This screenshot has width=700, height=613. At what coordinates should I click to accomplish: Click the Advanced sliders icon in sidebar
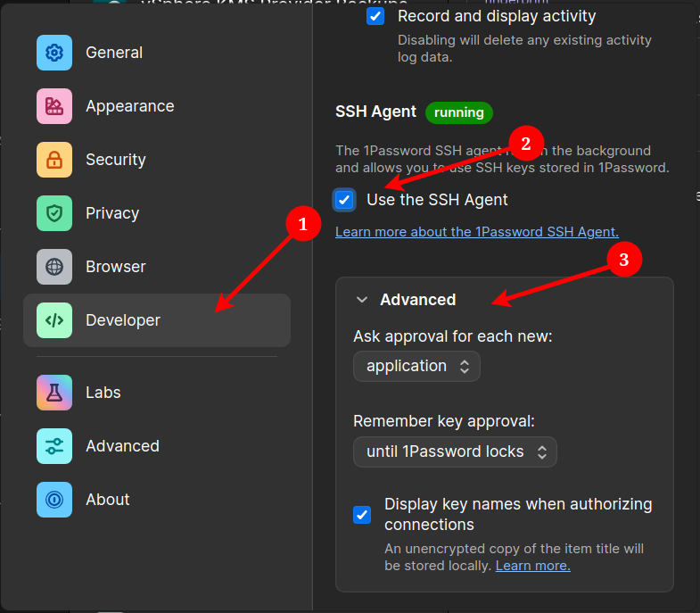tap(54, 446)
